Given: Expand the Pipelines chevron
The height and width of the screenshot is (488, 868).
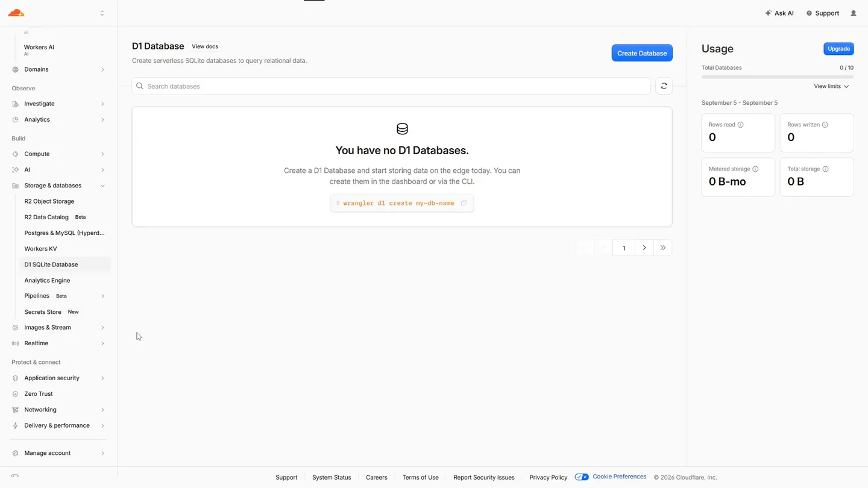Looking at the screenshot, I should coord(102,296).
